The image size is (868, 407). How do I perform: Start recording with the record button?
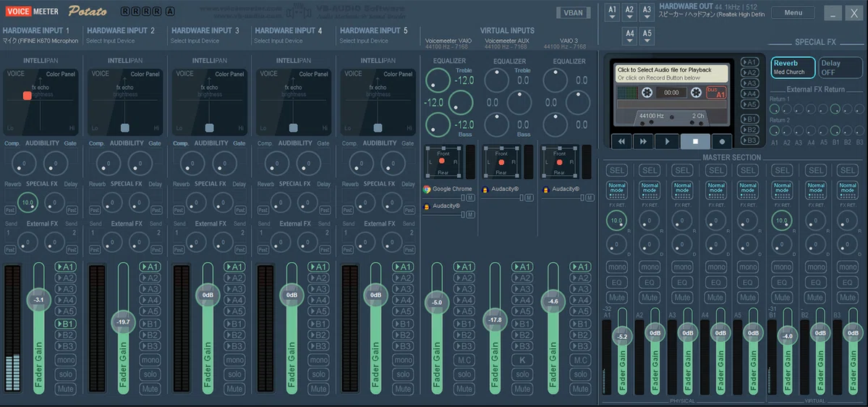[721, 141]
